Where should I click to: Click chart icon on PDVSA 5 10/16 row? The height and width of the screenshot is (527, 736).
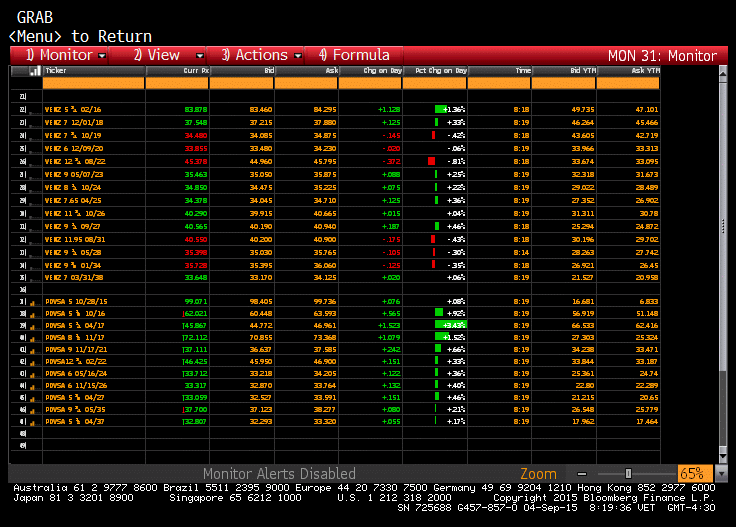coord(32,314)
